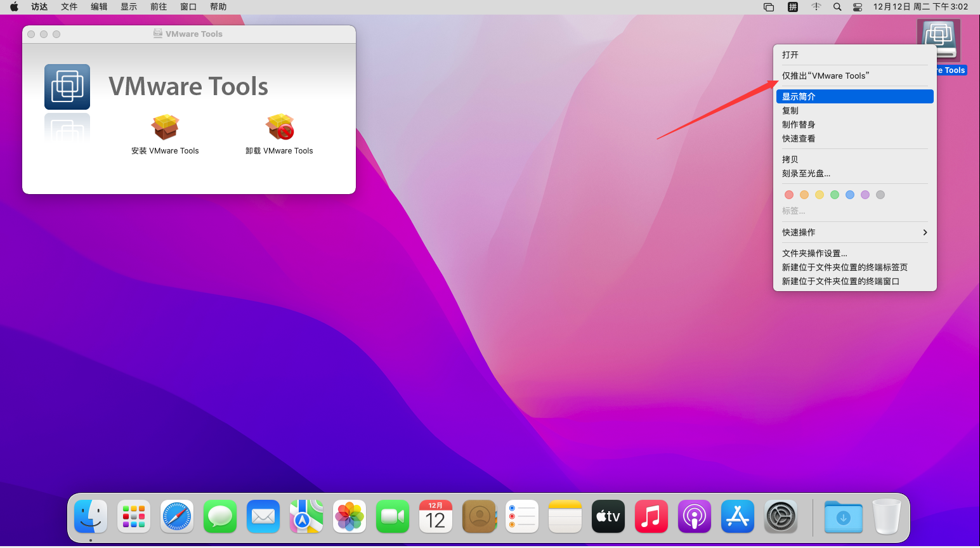Select 快速查看 in the context menu

pos(855,139)
